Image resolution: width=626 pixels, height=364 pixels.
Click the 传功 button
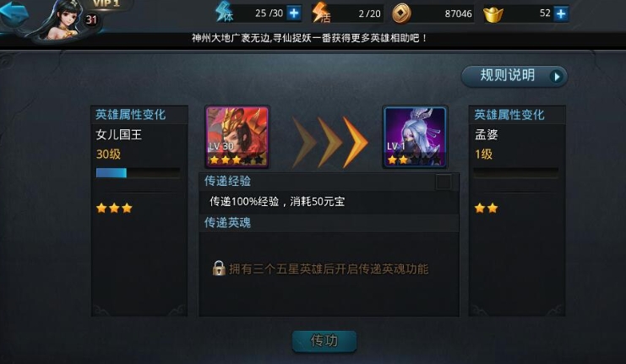pos(324,341)
